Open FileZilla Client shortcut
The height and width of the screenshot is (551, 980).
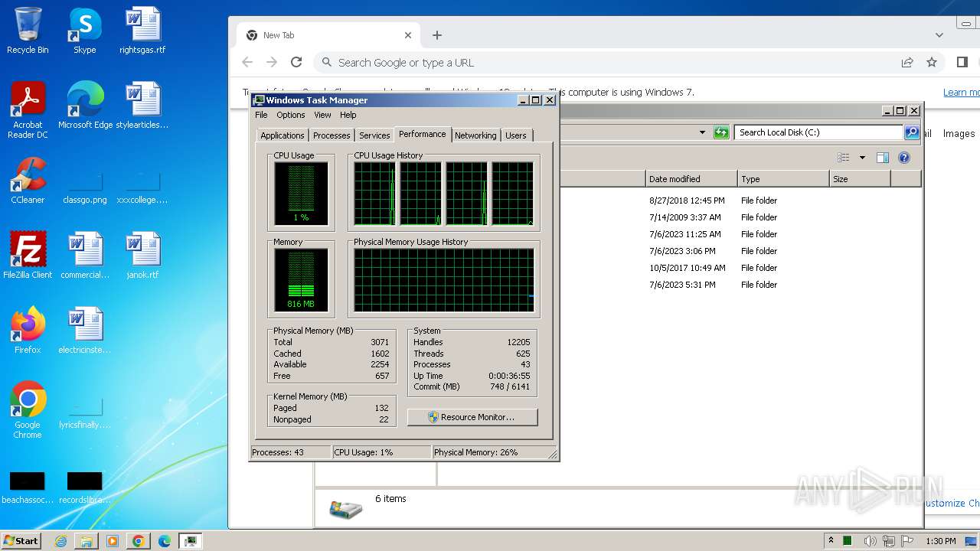[x=28, y=256]
